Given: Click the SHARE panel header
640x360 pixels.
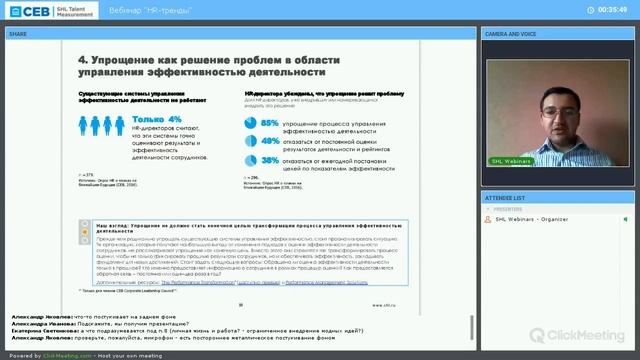Looking at the screenshot, I should tap(241, 34).
